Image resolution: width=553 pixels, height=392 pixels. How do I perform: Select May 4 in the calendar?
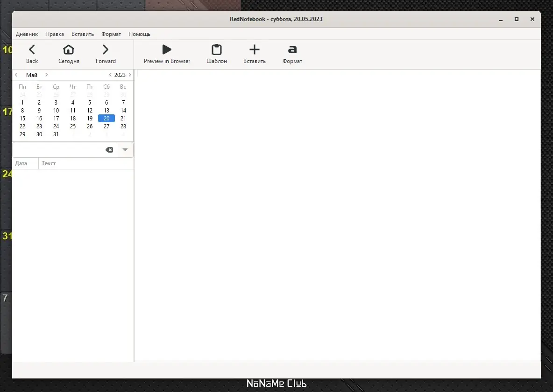[73, 103]
